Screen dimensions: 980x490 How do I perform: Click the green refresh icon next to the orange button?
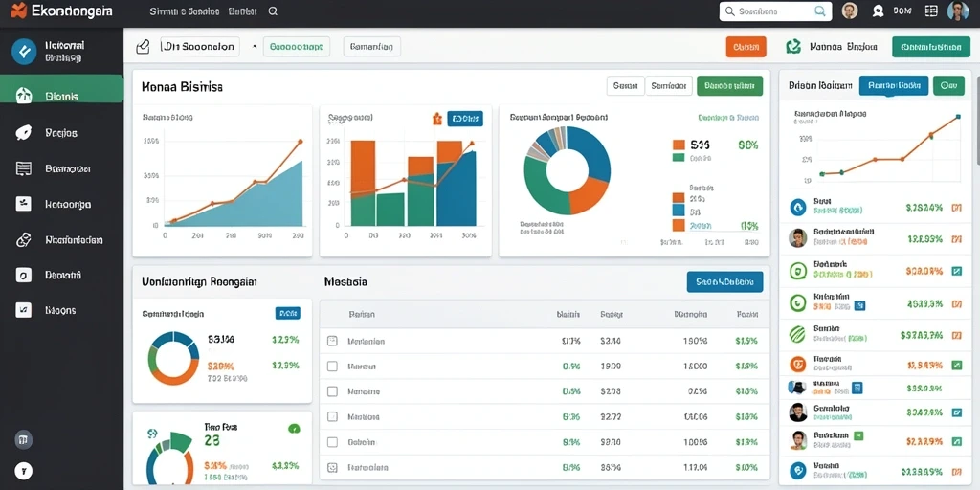click(x=793, y=46)
